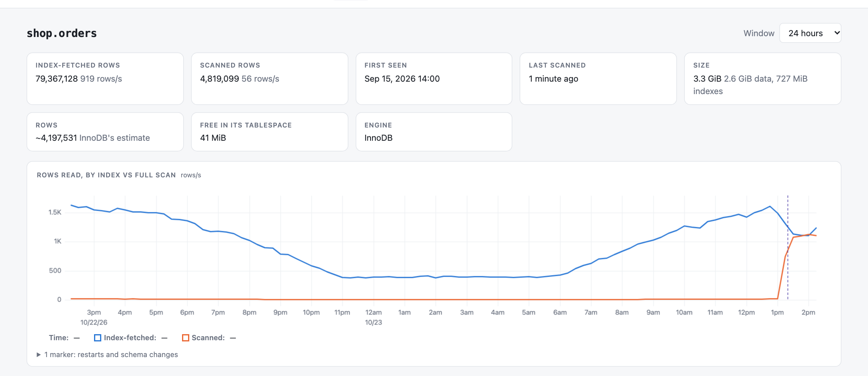Click the shop.orders table heading
Image resolution: width=868 pixels, height=376 pixels.
(x=62, y=33)
